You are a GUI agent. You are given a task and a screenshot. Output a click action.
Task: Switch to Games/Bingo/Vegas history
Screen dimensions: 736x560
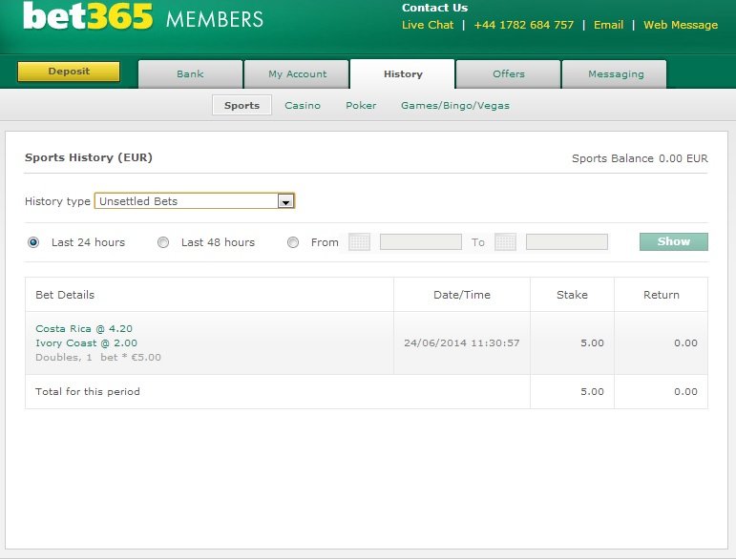coord(455,106)
